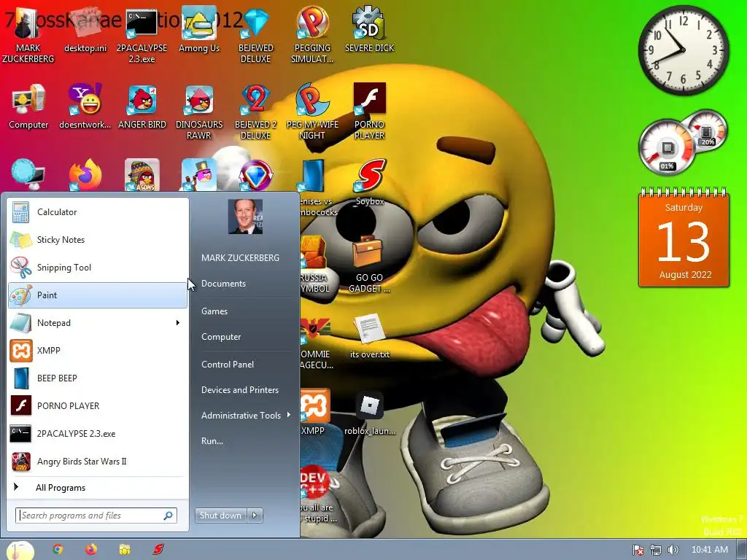Select the Soybox desktop shortcut

pos(370,183)
